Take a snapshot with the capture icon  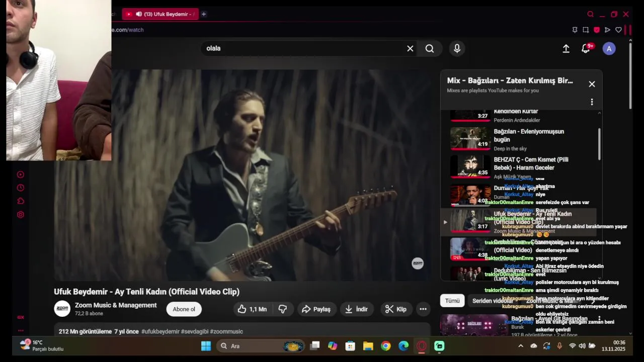click(586, 30)
